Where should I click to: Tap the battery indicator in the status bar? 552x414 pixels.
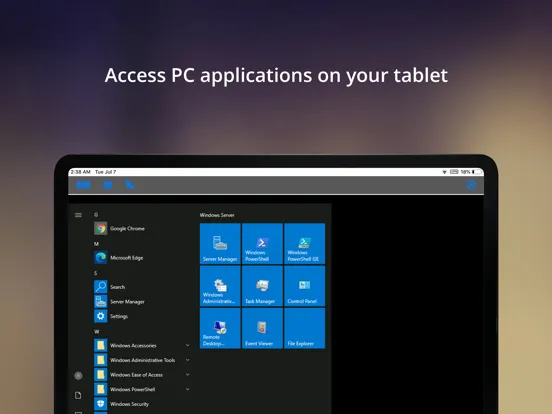tap(478, 172)
